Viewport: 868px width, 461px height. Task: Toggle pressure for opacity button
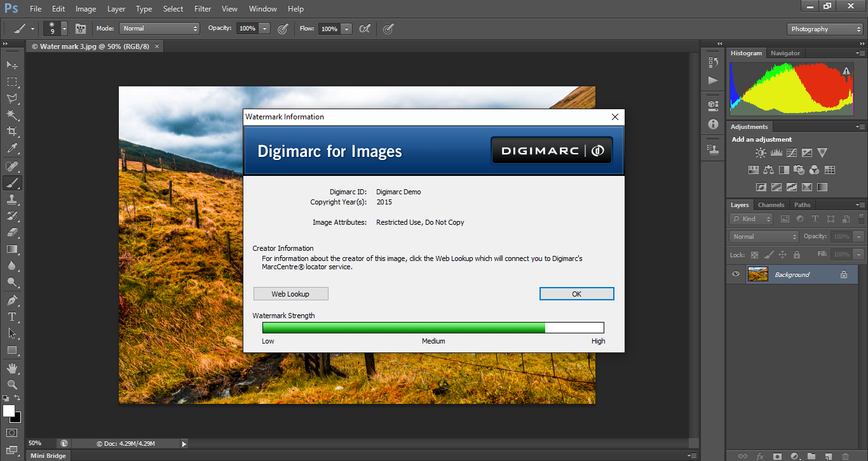(283, 29)
